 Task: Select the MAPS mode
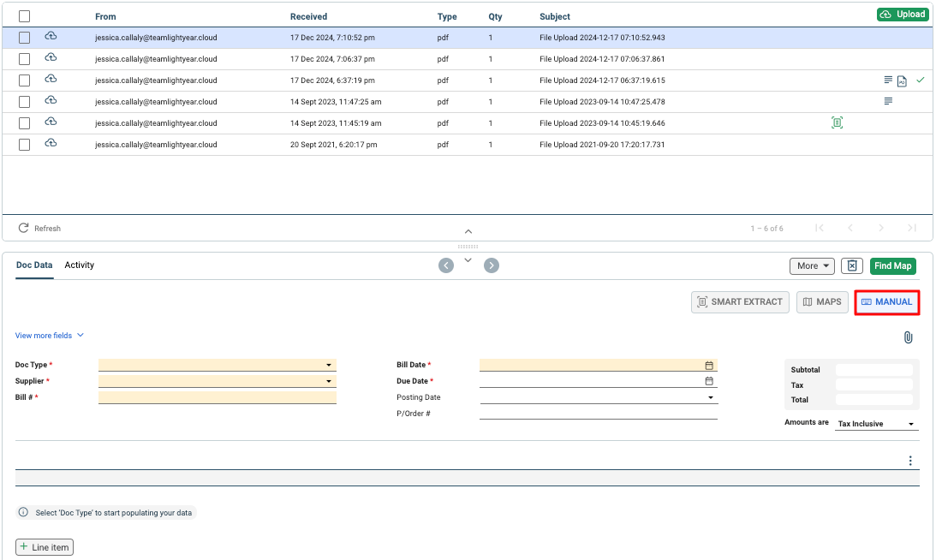[822, 302]
